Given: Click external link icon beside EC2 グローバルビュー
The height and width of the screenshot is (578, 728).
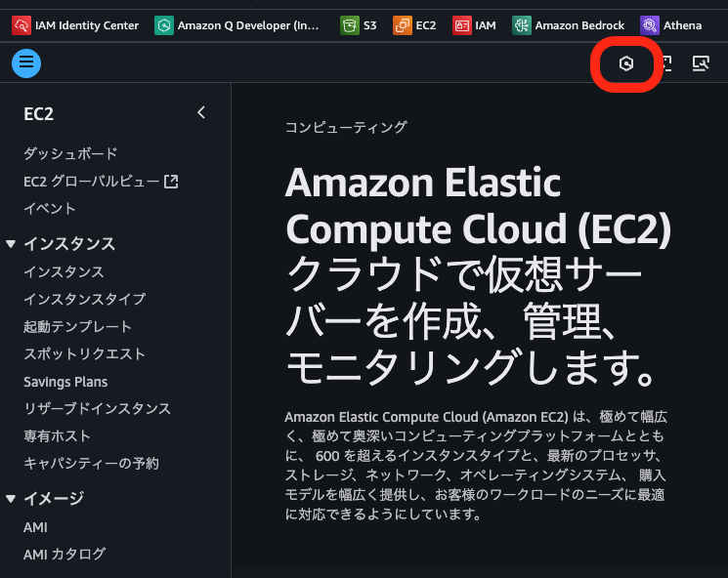Looking at the screenshot, I should coord(171,182).
